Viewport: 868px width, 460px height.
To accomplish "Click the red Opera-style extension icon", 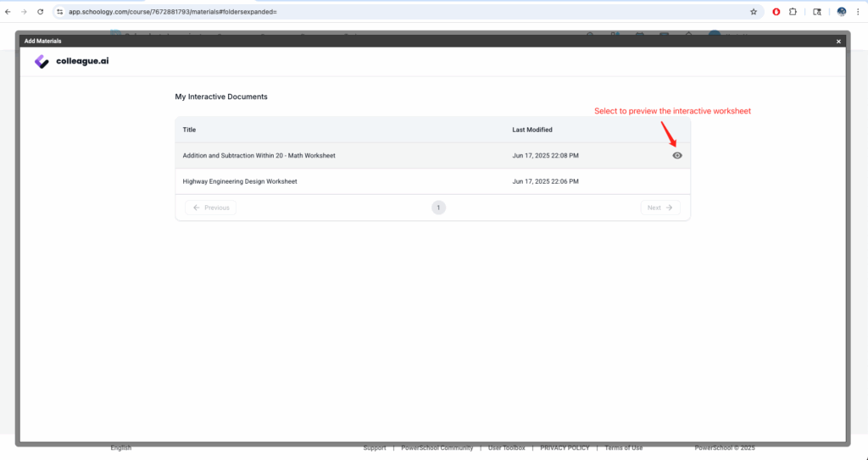I will point(776,12).
